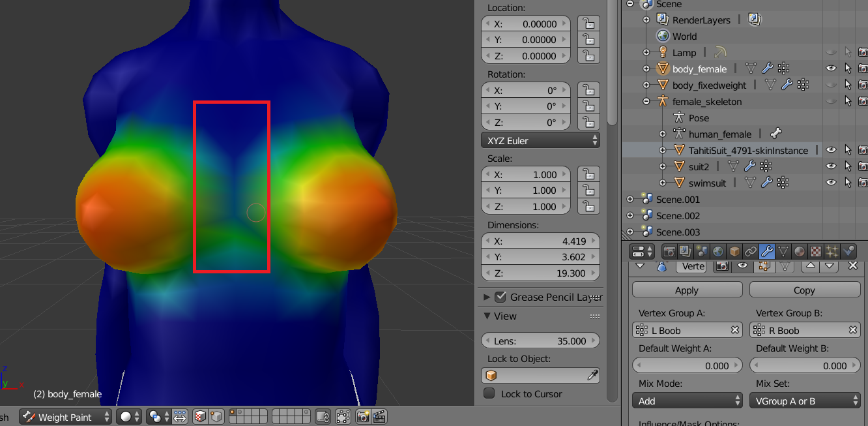868x426 pixels.
Task: Open the Object properties cube icon
Action: 734,251
